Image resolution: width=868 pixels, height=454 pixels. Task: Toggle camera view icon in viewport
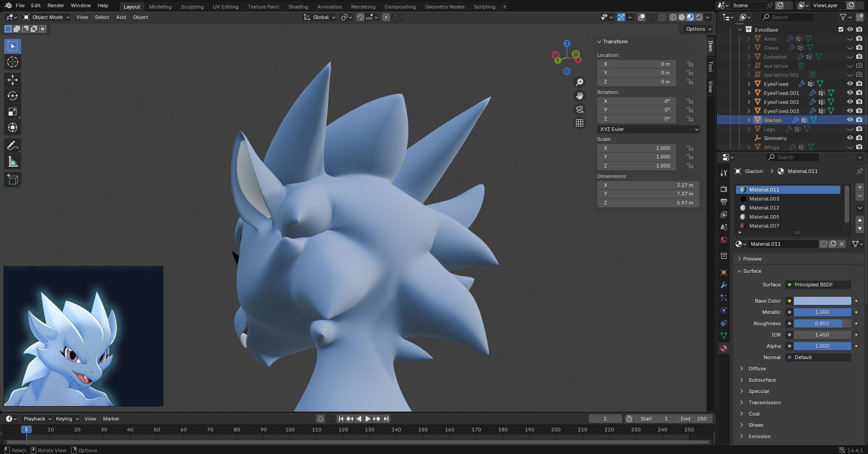coord(580,109)
